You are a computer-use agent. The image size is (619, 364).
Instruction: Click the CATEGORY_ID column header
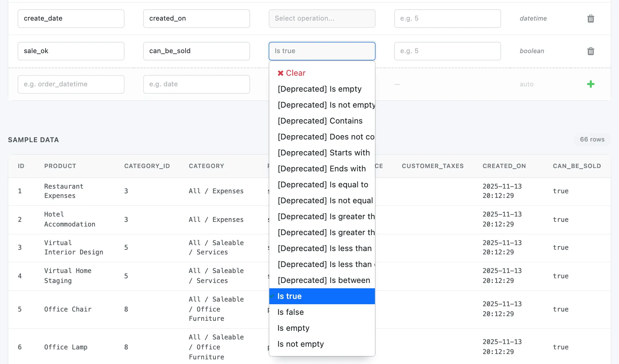coord(147,166)
